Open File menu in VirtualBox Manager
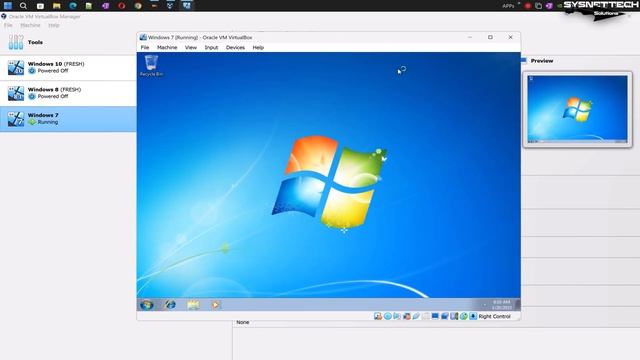The height and width of the screenshot is (360, 640). [x=8, y=25]
